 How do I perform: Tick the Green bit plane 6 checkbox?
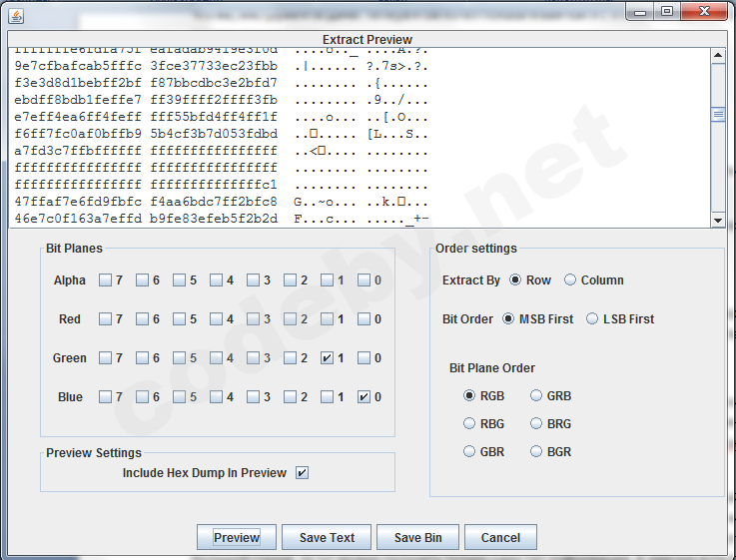(x=142, y=358)
